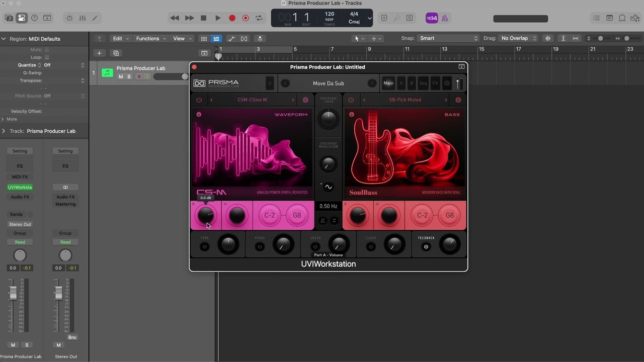Mute the Prisma Producer Lab track

(121, 77)
